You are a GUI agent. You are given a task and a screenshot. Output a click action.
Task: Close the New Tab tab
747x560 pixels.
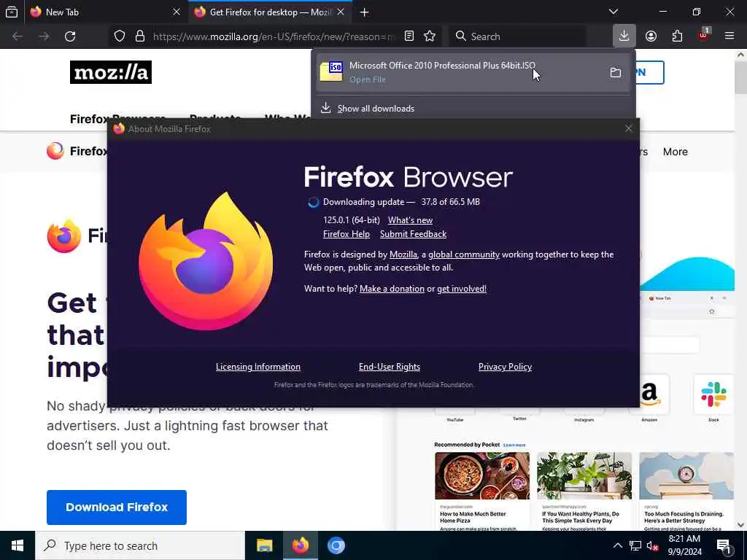[x=177, y=12]
